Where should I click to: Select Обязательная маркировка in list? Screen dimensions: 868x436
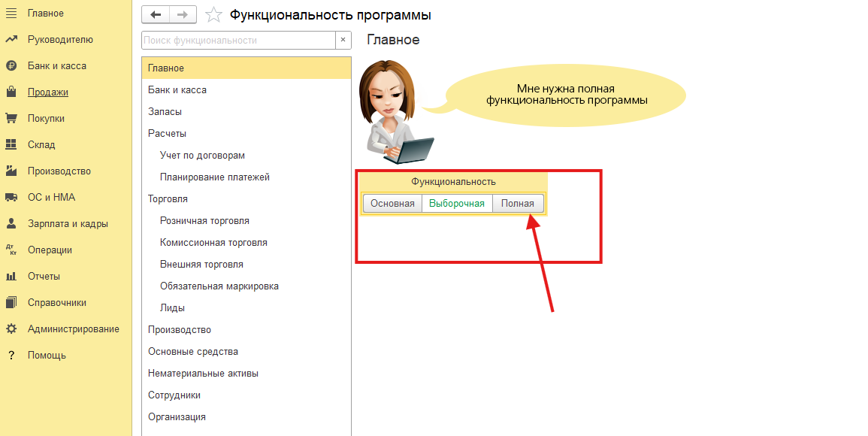219,286
